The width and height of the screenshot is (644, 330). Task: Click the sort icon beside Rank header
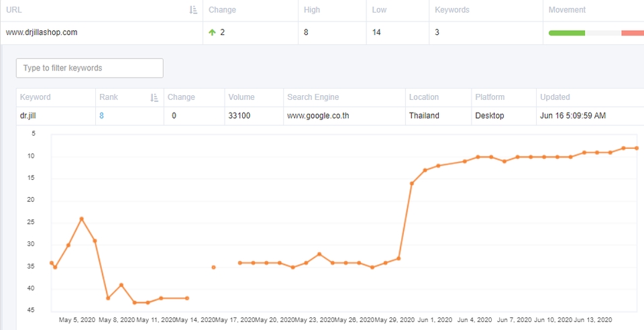click(x=155, y=97)
